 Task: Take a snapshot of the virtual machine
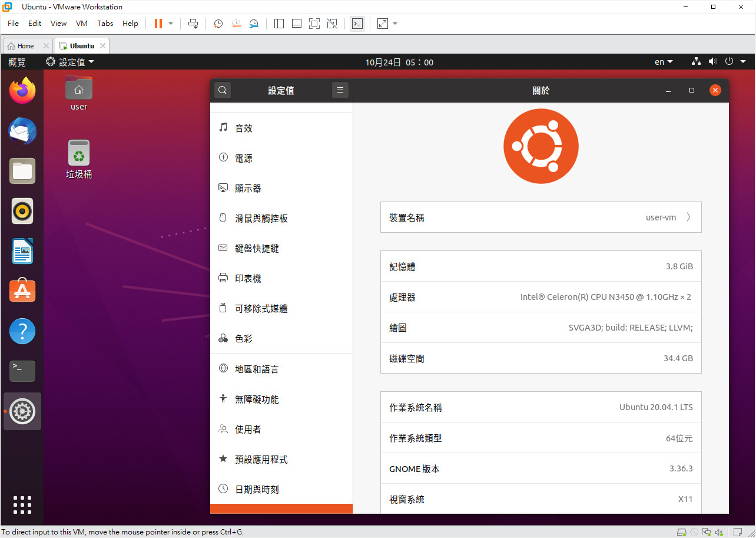point(218,24)
